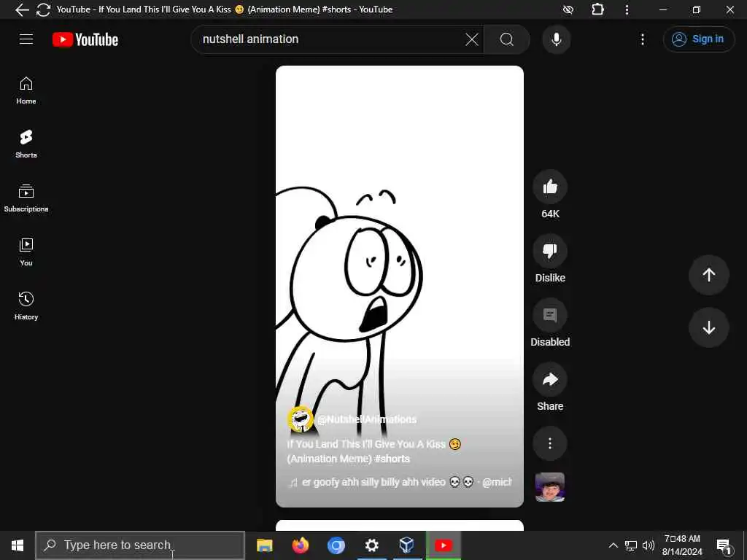Go to Home in sidebar
Viewport: 747px width, 560px height.
(x=26, y=90)
